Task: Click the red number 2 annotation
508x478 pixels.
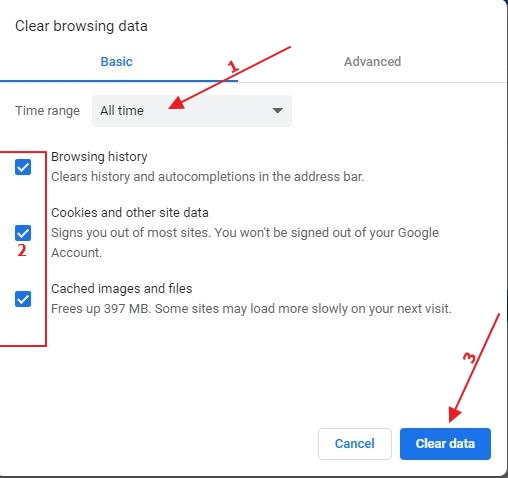Action: [22, 250]
